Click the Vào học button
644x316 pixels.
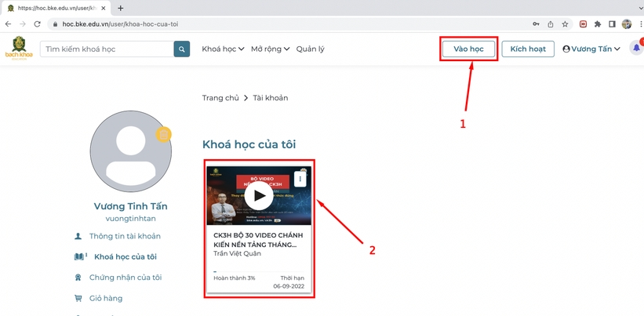pos(468,49)
